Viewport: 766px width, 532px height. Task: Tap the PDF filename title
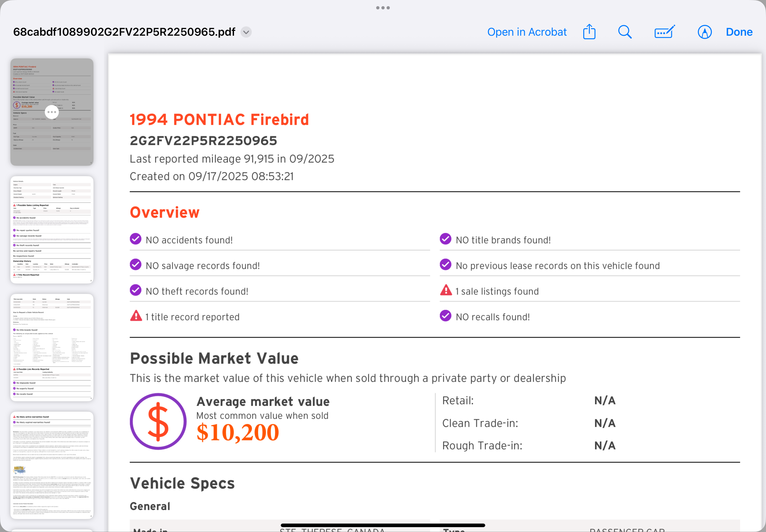(x=124, y=32)
